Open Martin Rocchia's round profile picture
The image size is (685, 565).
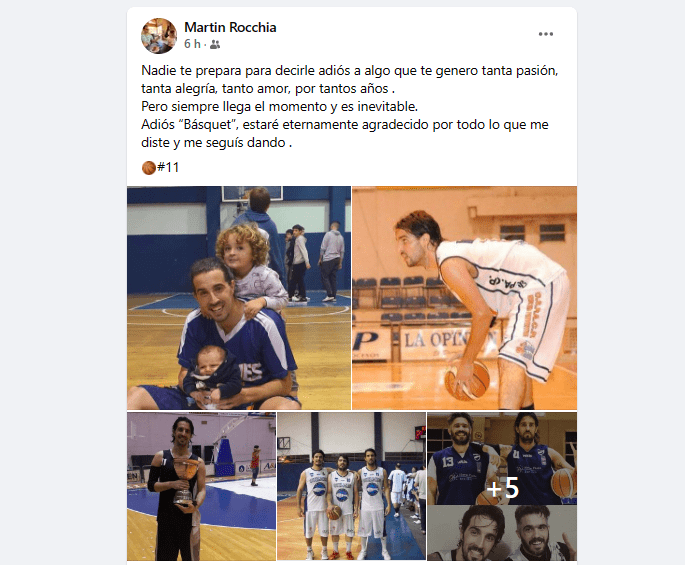pyautogui.click(x=159, y=36)
